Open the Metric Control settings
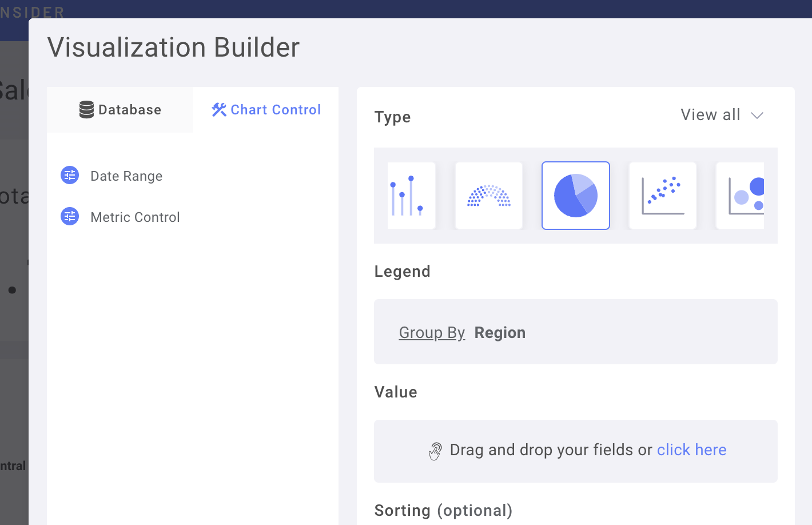This screenshot has width=812, height=525. [x=135, y=217]
